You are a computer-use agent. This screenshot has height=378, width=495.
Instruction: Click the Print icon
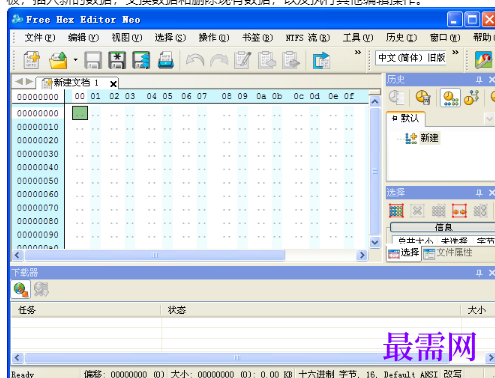coord(166,60)
